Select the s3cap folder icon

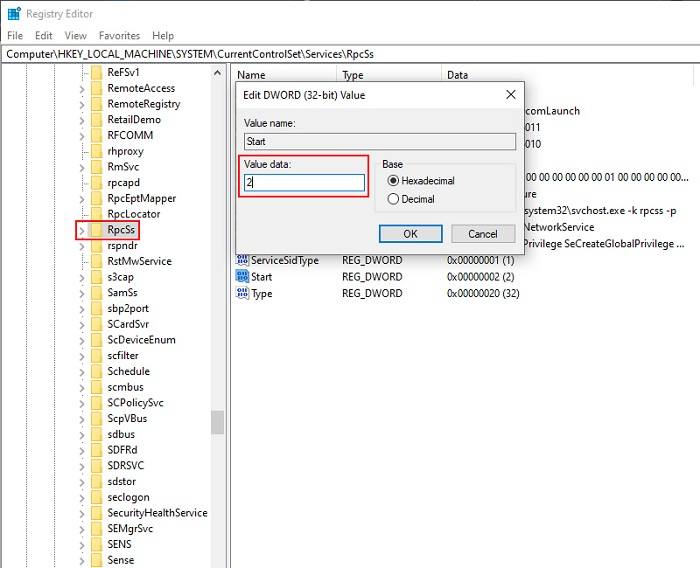(96, 277)
